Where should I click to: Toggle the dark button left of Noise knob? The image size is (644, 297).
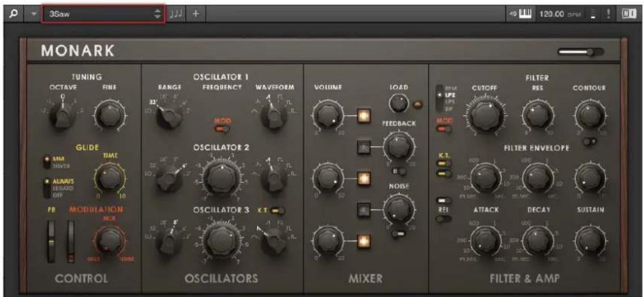point(364,209)
